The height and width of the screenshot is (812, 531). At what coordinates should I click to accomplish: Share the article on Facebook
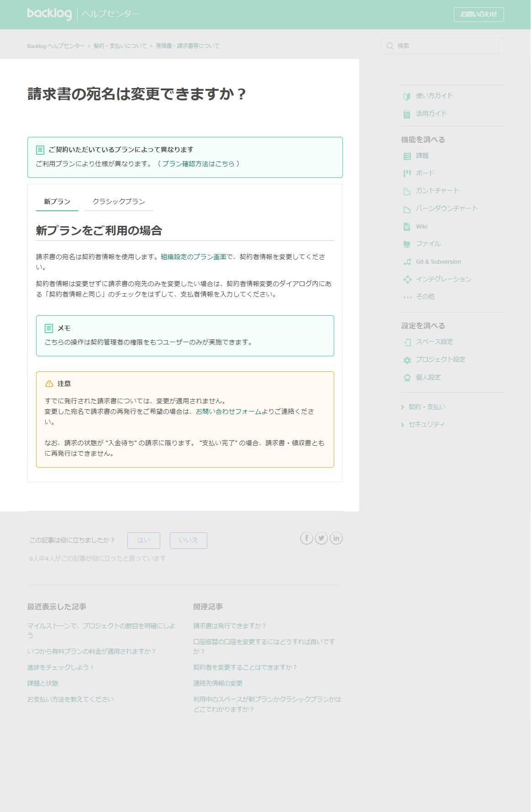(306, 538)
